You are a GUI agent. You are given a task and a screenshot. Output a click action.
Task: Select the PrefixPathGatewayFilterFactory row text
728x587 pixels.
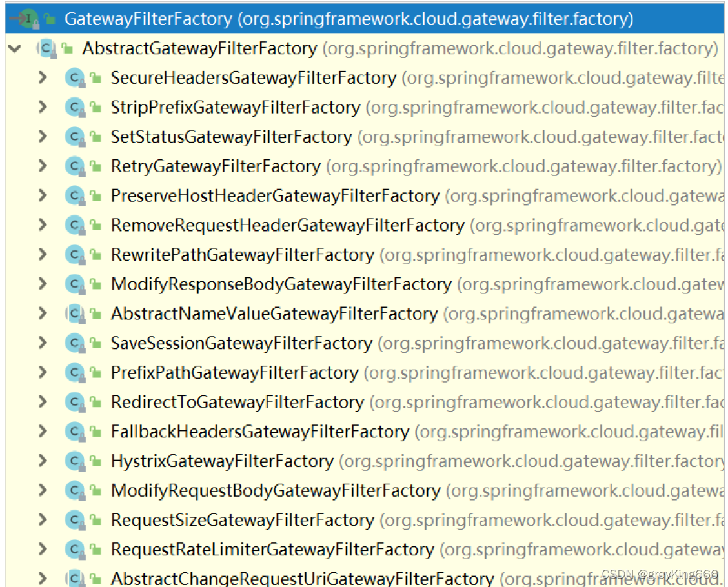click(417, 373)
